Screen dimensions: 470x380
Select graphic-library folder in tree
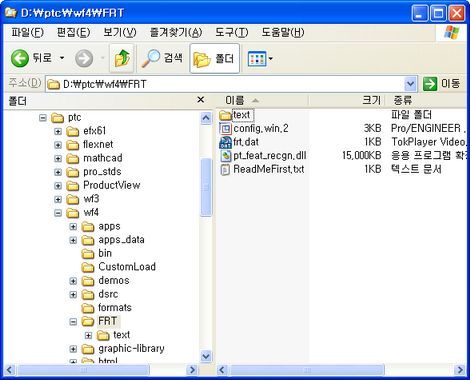[131, 348]
